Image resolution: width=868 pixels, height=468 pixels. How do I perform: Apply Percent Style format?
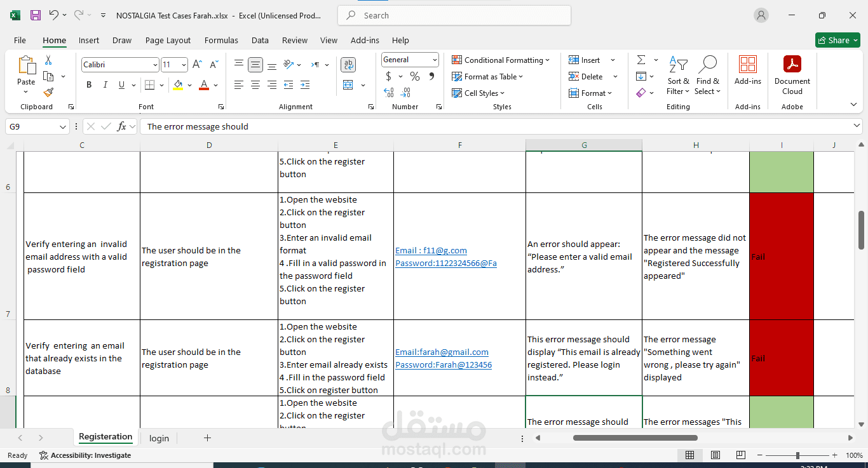[x=415, y=77]
